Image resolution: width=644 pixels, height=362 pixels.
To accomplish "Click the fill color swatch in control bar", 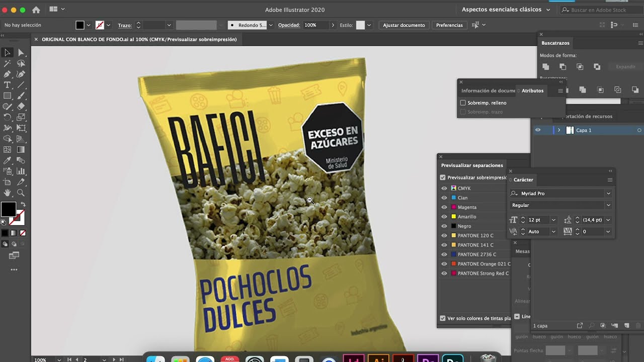I will pos(80,25).
